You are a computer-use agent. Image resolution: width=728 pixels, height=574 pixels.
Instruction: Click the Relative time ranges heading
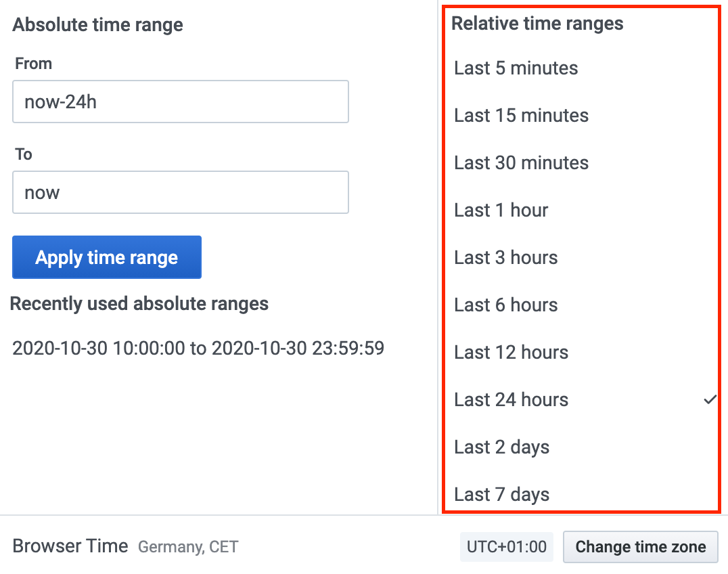coord(538,23)
